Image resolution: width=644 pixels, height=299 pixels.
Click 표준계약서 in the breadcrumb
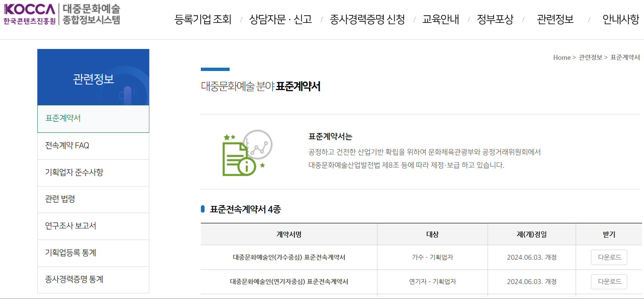(x=625, y=58)
